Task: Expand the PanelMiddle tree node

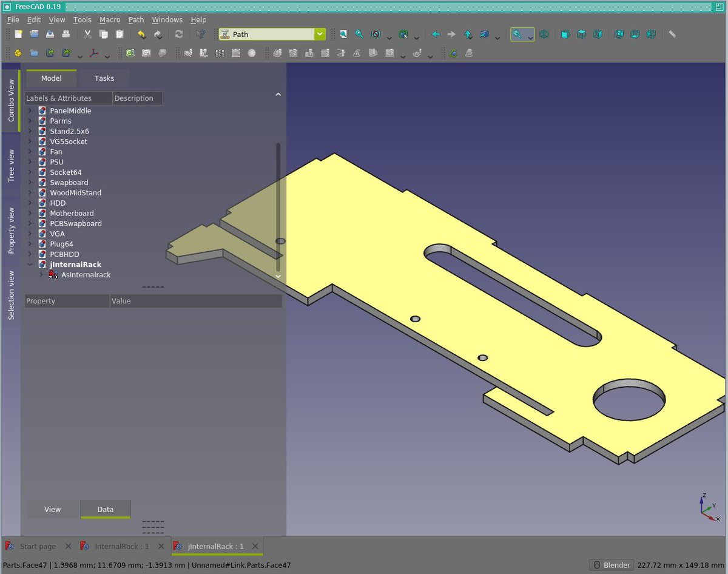Action: pos(30,111)
